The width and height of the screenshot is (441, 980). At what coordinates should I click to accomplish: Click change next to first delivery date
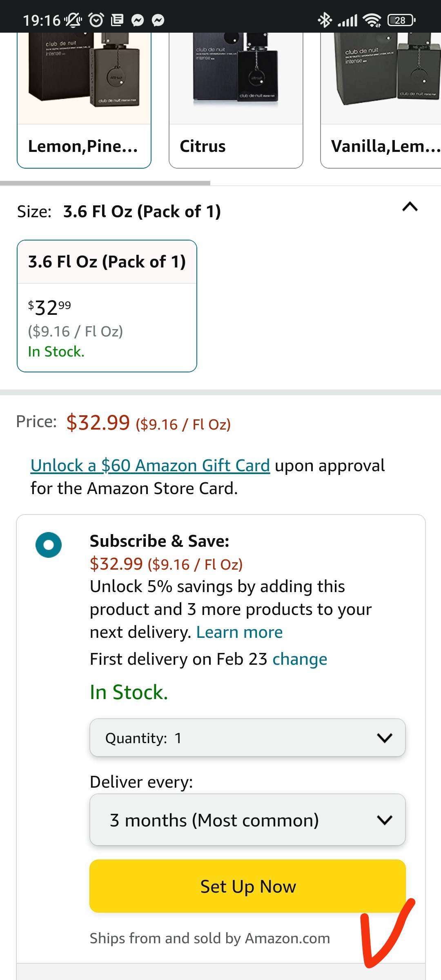300,659
